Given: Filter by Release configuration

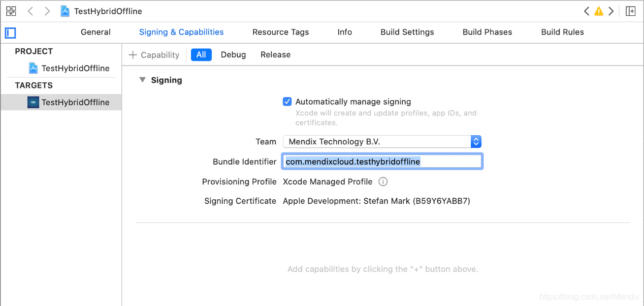Looking at the screenshot, I should (x=276, y=55).
